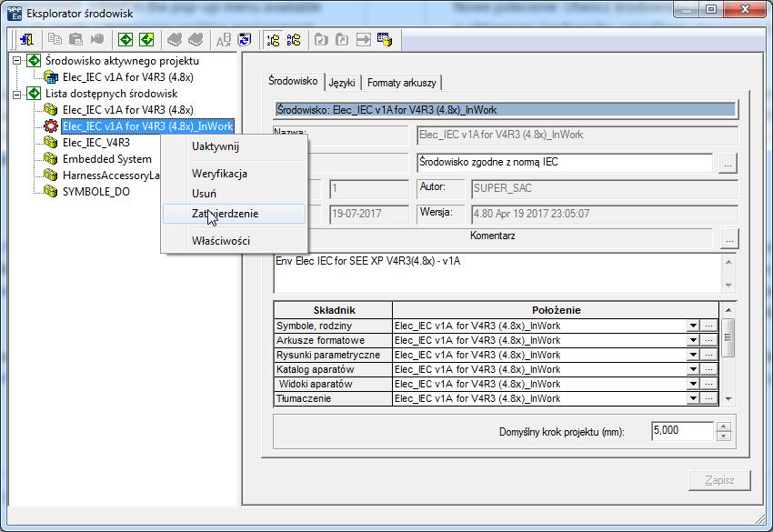Click the component table scroll down arrow

point(728,399)
